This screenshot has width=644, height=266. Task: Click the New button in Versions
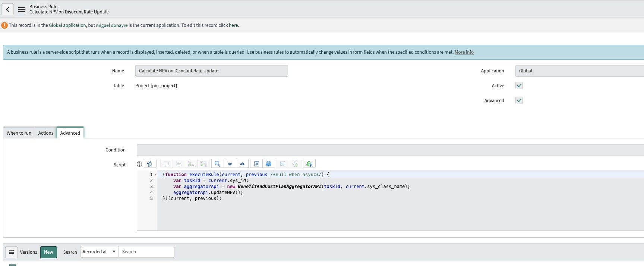pos(48,252)
